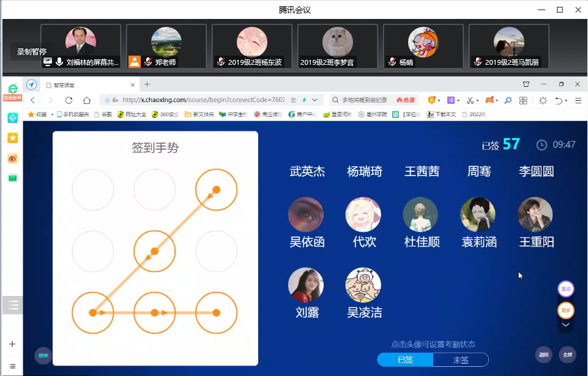Click the URL address bar field
The height and width of the screenshot is (376, 588).
[202, 100]
